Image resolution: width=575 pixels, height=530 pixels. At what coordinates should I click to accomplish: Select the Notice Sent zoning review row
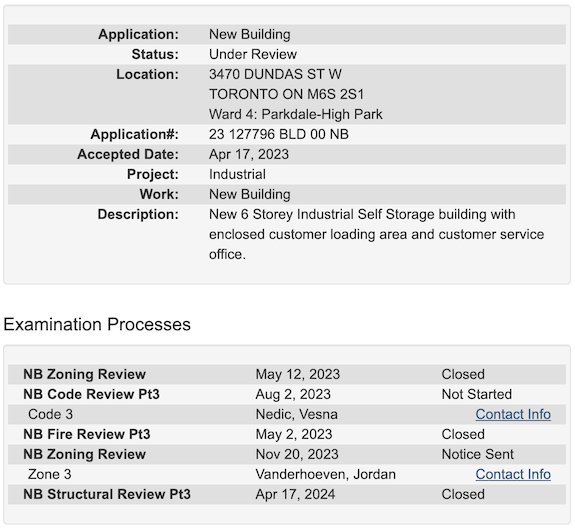click(287, 454)
